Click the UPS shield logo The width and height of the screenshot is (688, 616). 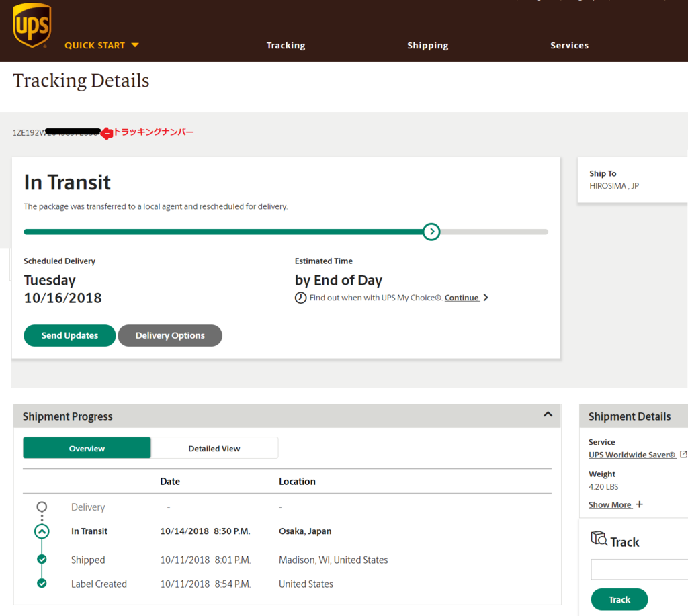click(x=32, y=25)
